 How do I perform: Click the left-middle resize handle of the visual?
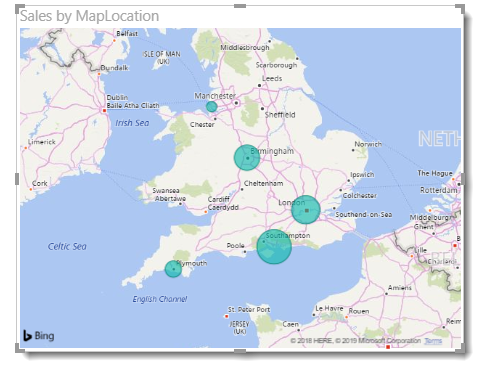coord(17,179)
